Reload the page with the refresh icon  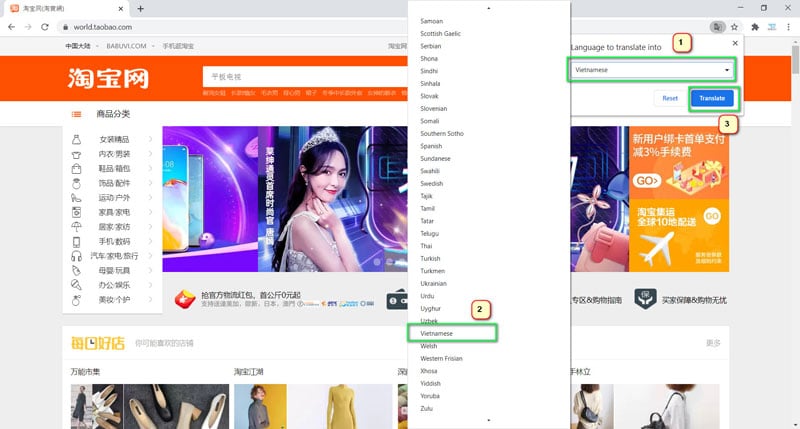coord(45,27)
